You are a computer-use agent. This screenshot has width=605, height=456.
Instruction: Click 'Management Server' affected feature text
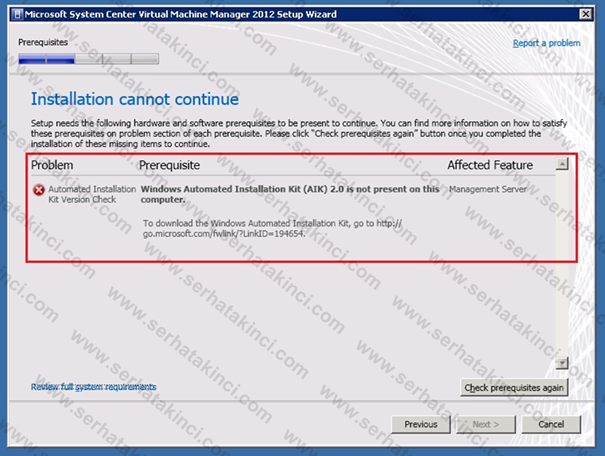488,189
